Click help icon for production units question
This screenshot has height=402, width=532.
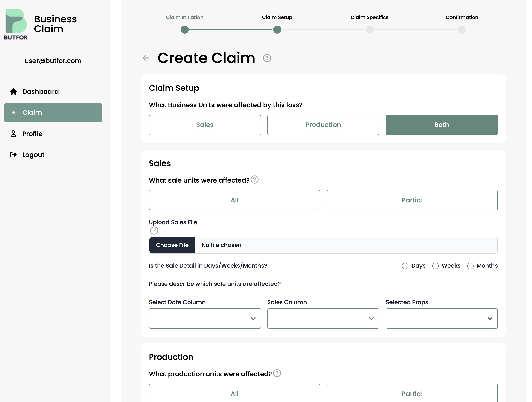click(x=277, y=373)
